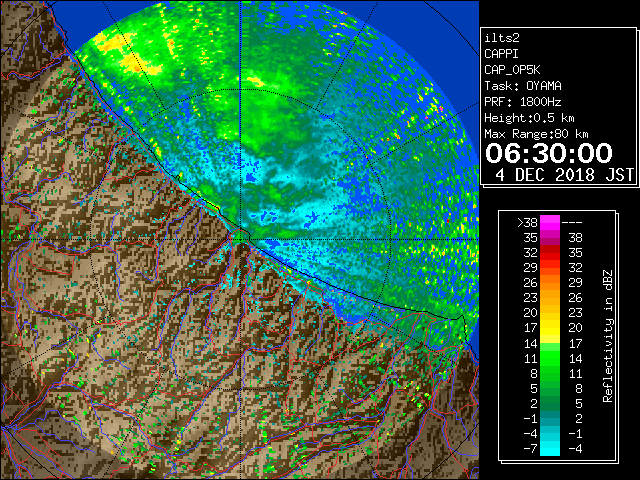Pick the cyan -7 to -4 dBZ swatch

550,449
